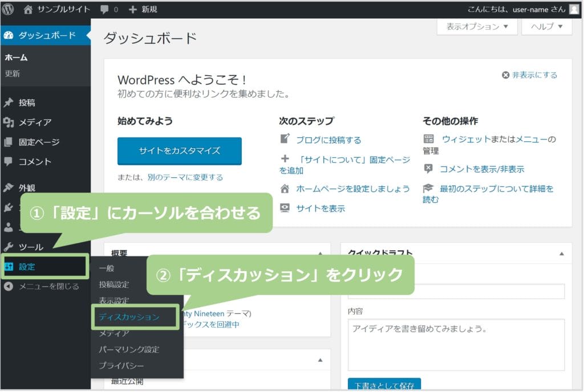Click the house icon beside ホームページを設定しましょう
The height and width of the screenshot is (392, 584).
[285, 189]
